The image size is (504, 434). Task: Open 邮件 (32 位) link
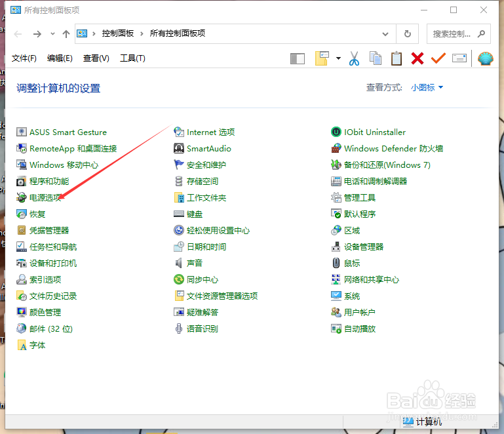51,329
